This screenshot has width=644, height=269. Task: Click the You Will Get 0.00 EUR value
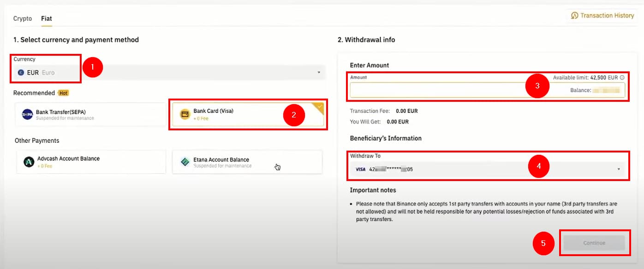tap(398, 122)
